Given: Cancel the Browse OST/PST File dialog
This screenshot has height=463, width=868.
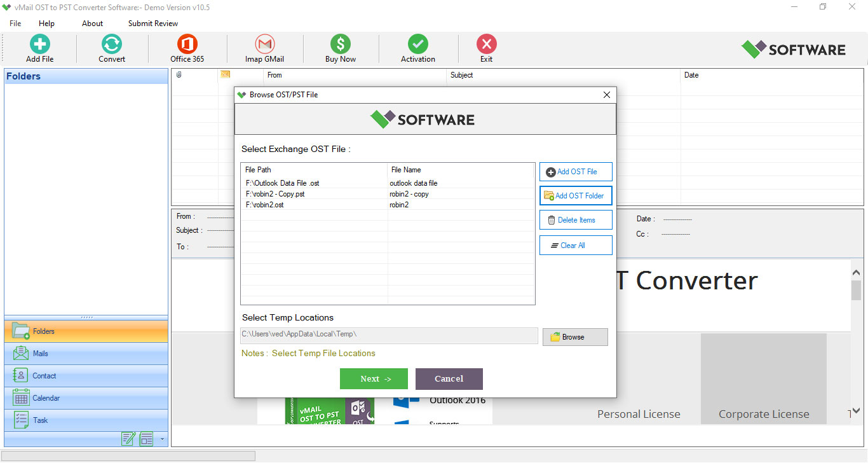Looking at the screenshot, I should click(449, 379).
